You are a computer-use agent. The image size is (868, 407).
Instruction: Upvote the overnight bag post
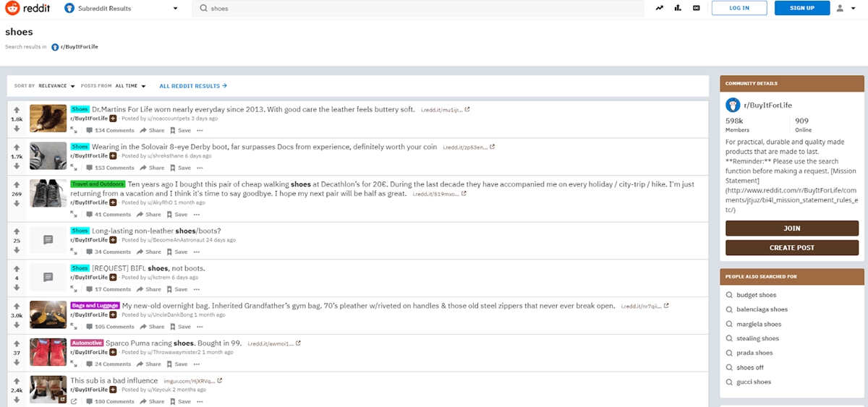17,306
